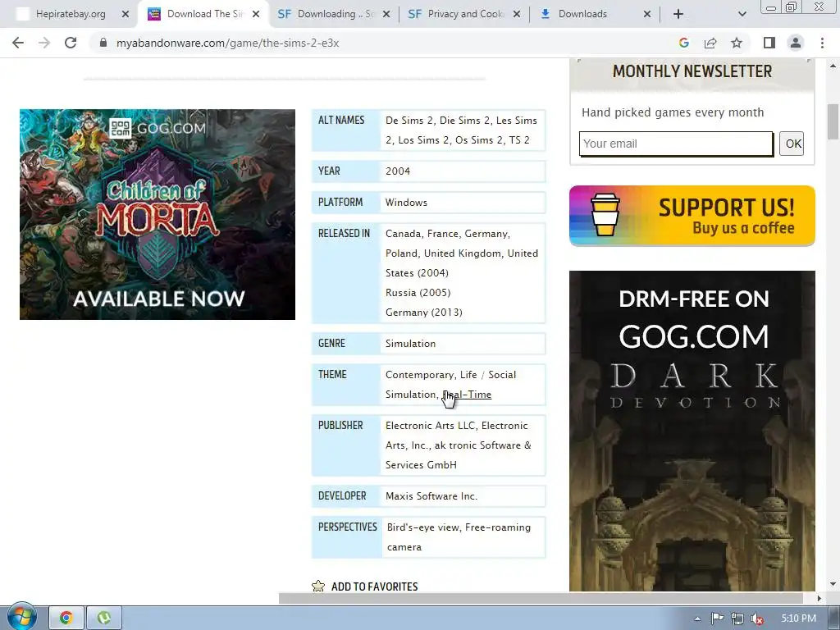Close the Downloading SourceForge tab
Viewport: 840px width, 630px height.
coord(386,14)
